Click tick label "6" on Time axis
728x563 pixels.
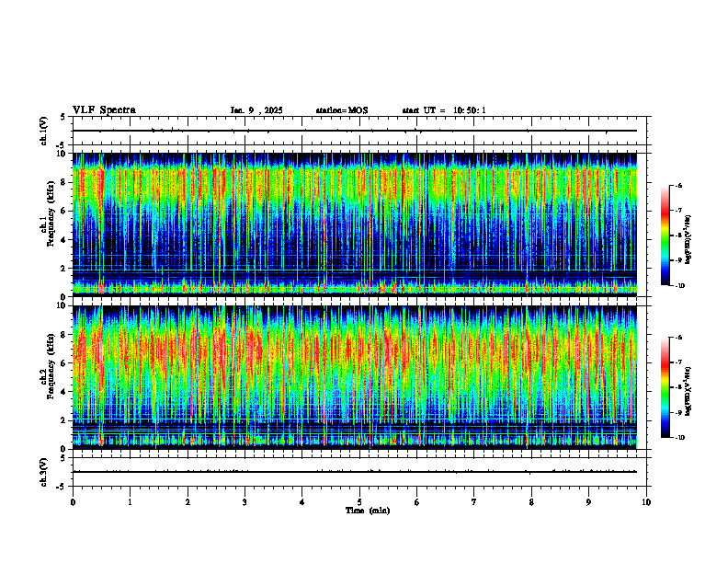pos(417,502)
